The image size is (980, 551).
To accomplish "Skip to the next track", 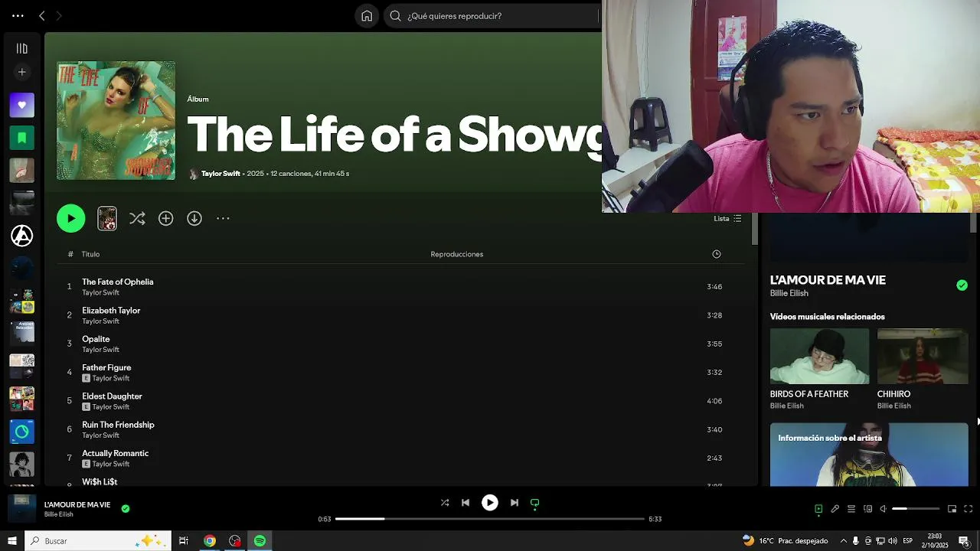I will point(514,503).
